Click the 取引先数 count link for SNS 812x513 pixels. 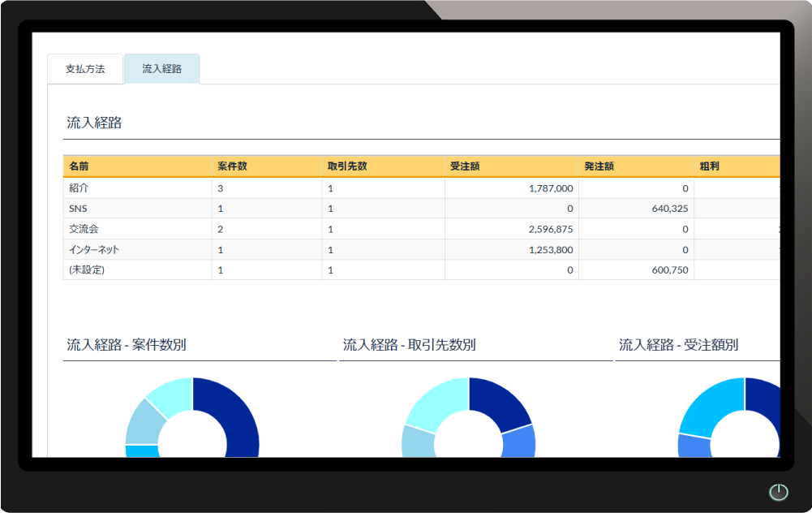click(x=329, y=208)
